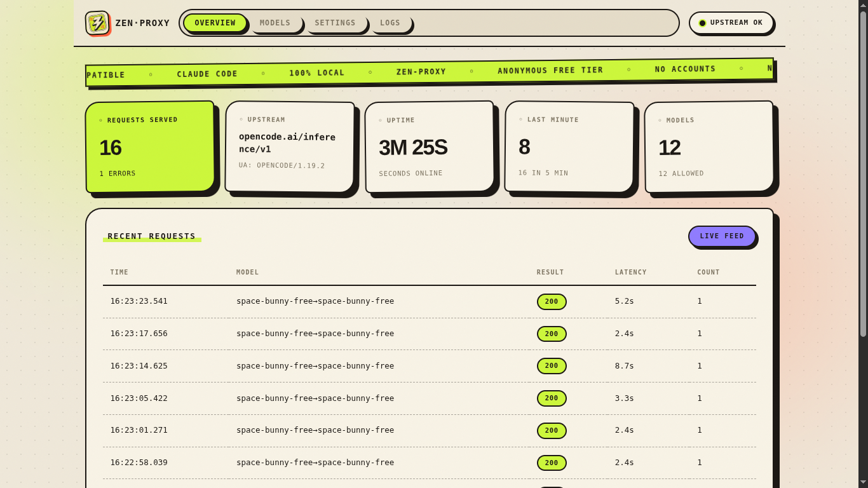
Task: Select the Upstream opencode.ai card
Action: coord(290,146)
